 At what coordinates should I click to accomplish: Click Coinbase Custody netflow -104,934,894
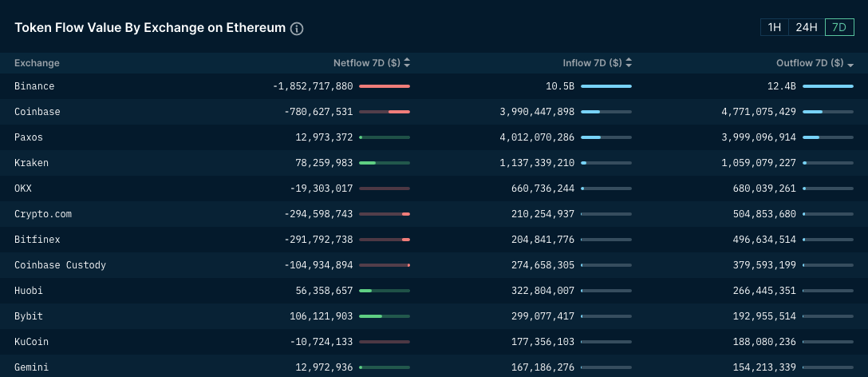(x=318, y=265)
